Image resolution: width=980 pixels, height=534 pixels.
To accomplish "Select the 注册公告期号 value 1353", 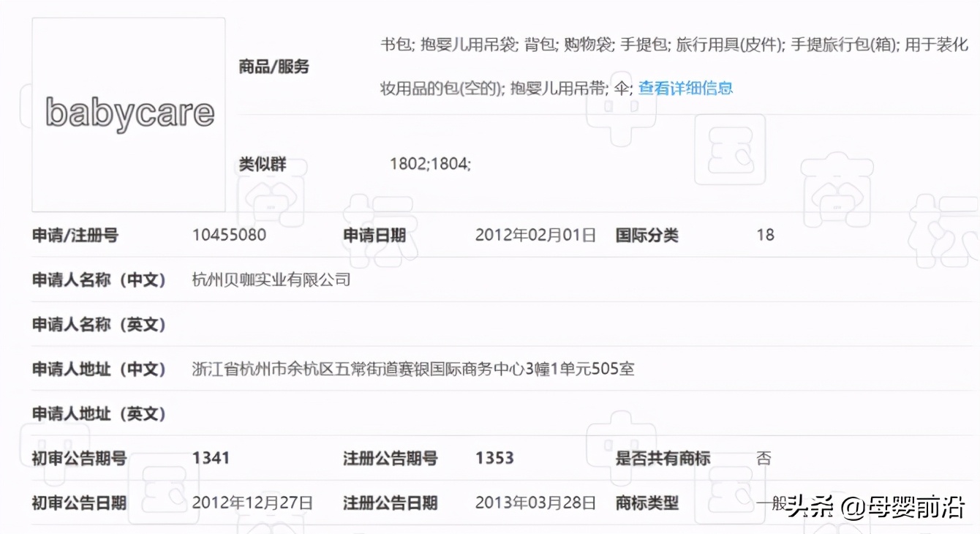I will pyautogui.click(x=502, y=457).
